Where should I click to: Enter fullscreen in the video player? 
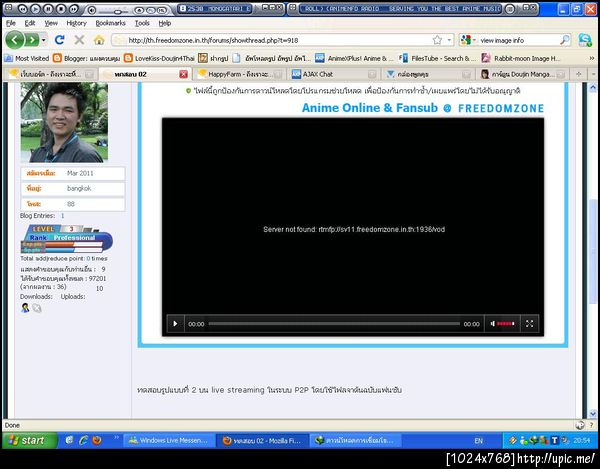pyautogui.click(x=529, y=324)
